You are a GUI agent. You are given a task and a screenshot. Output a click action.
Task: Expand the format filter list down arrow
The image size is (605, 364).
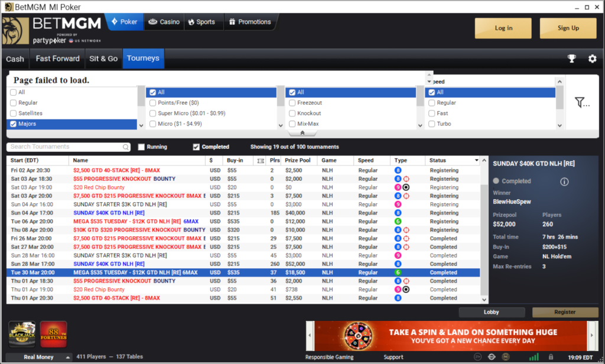point(420,125)
